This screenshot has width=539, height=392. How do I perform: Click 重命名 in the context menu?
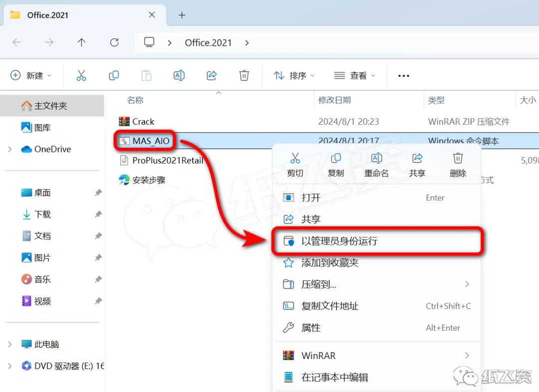click(376, 165)
